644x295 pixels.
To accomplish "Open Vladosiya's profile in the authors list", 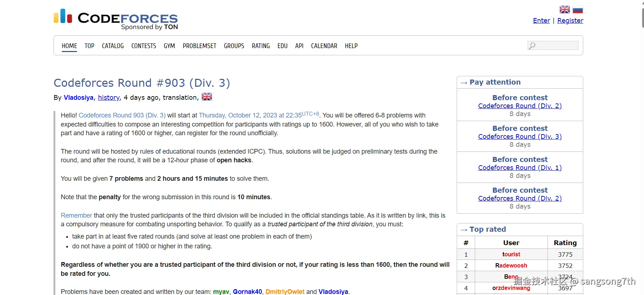I will (x=333, y=291).
